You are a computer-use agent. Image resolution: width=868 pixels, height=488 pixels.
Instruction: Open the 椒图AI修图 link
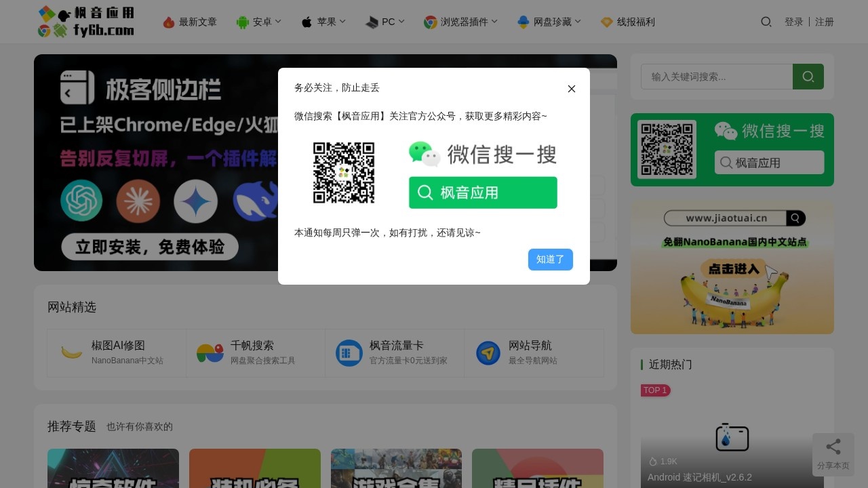pyautogui.click(x=118, y=346)
